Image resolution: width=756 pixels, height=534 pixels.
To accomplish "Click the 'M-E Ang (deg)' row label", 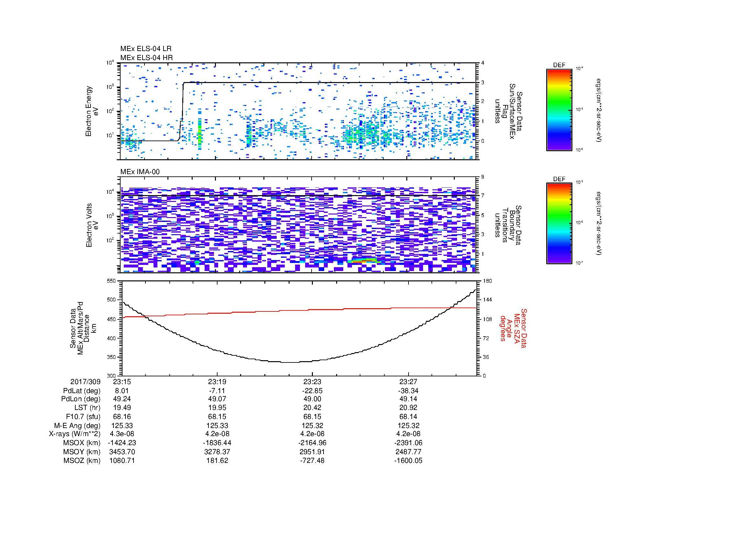I will (77, 425).
